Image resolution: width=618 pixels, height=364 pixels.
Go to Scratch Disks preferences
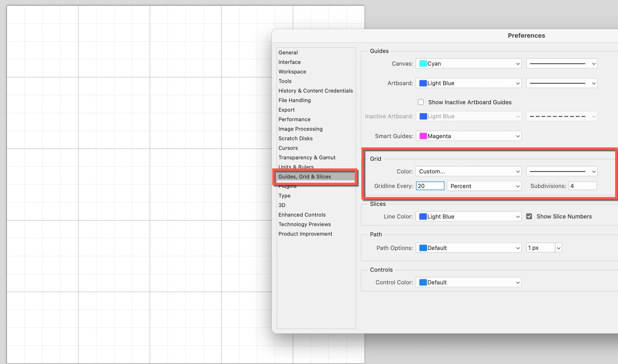pyautogui.click(x=295, y=138)
